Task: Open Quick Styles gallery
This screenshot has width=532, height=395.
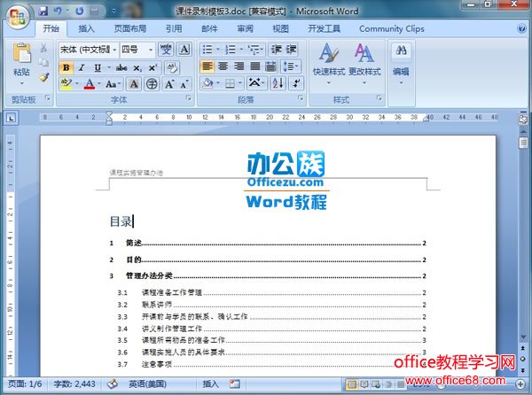Action: pos(328,64)
